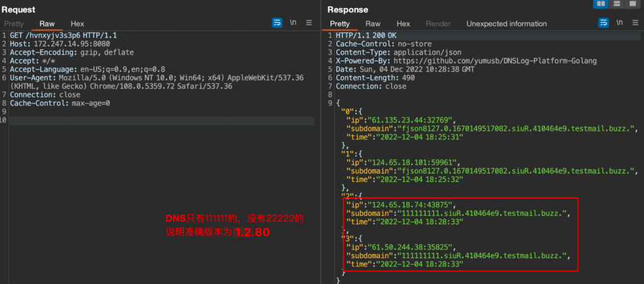Open the Request panel hamburger menu
This screenshot has height=284, width=644.
(x=309, y=23)
